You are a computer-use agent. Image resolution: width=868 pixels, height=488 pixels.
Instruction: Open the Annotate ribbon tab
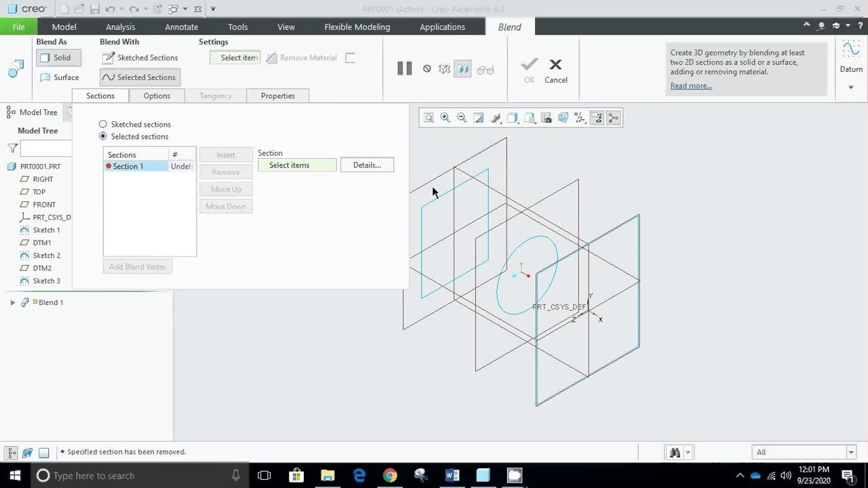pos(182,26)
